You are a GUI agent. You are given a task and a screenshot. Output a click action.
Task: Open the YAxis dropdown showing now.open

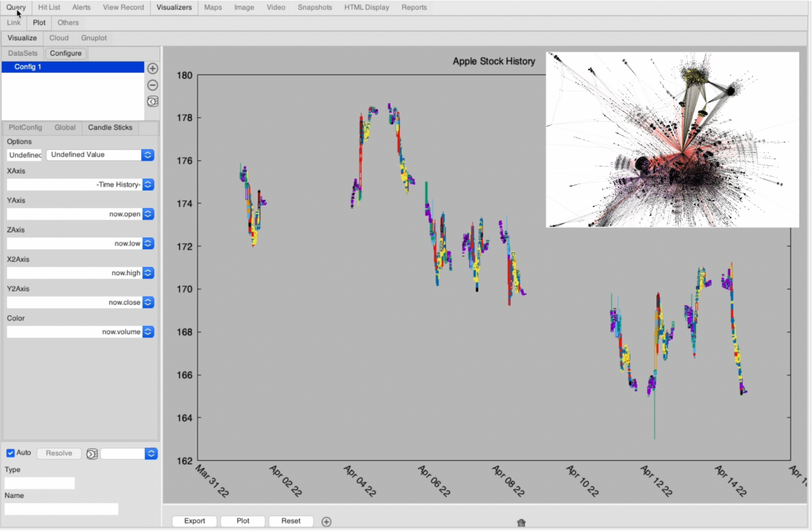pos(147,214)
